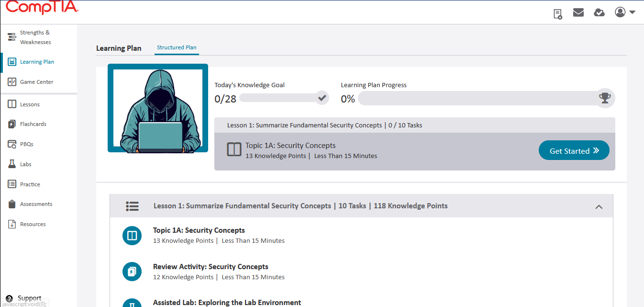
Task: Open the Resources section
Action: pyautogui.click(x=33, y=224)
